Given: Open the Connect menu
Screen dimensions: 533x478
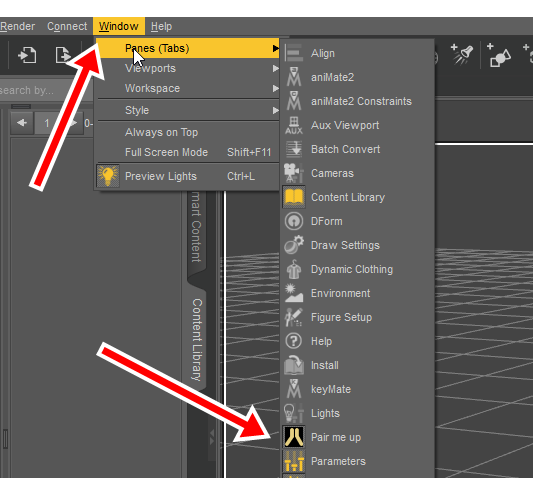Looking at the screenshot, I should [x=67, y=26].
